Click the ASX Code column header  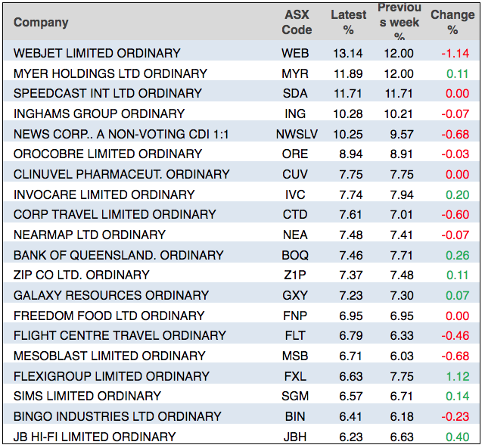297,22
